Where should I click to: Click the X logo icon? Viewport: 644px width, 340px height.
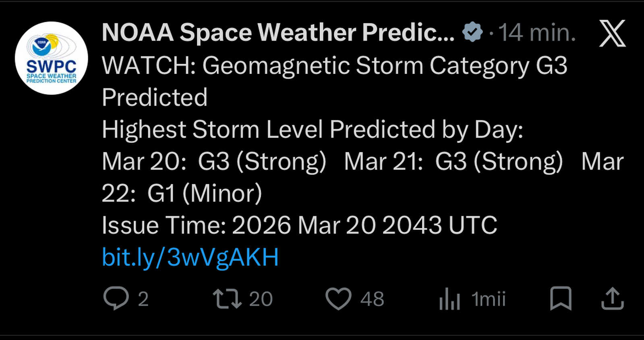[612, 33]
